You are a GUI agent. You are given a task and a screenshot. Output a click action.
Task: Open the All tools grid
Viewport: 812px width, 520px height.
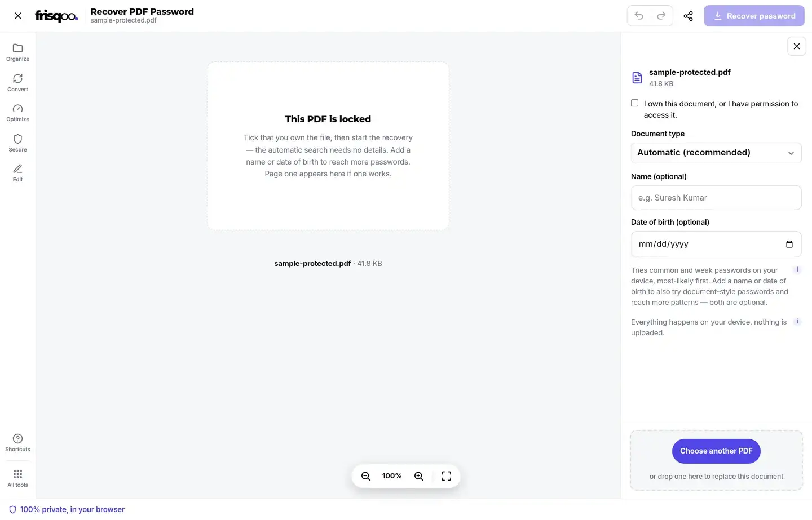click(x=17, y=478)
